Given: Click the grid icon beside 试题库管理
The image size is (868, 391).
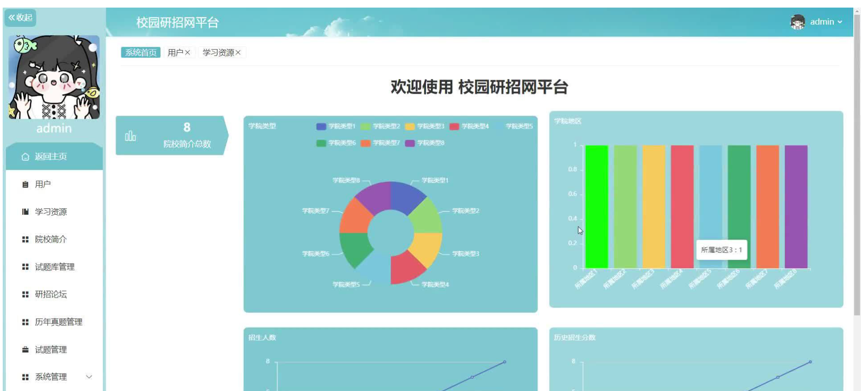Looking at the screenshot, I should tap(25, 267).
